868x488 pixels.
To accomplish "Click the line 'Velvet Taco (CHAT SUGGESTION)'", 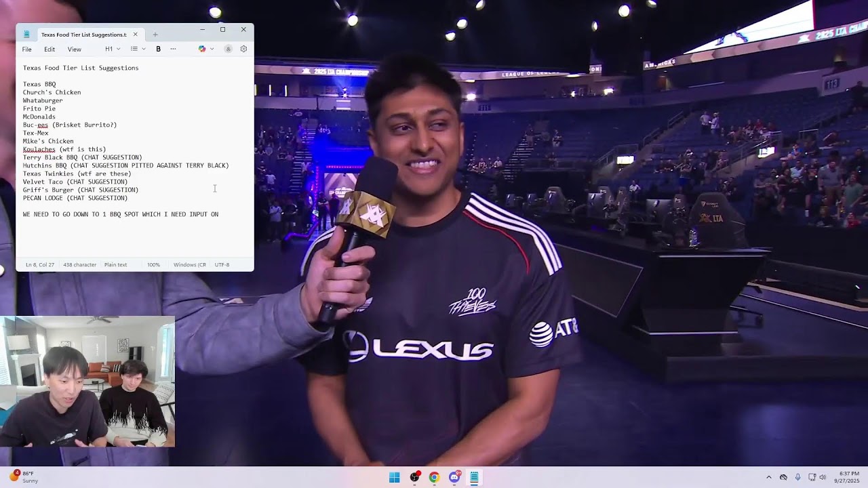I will pos(75,182).
